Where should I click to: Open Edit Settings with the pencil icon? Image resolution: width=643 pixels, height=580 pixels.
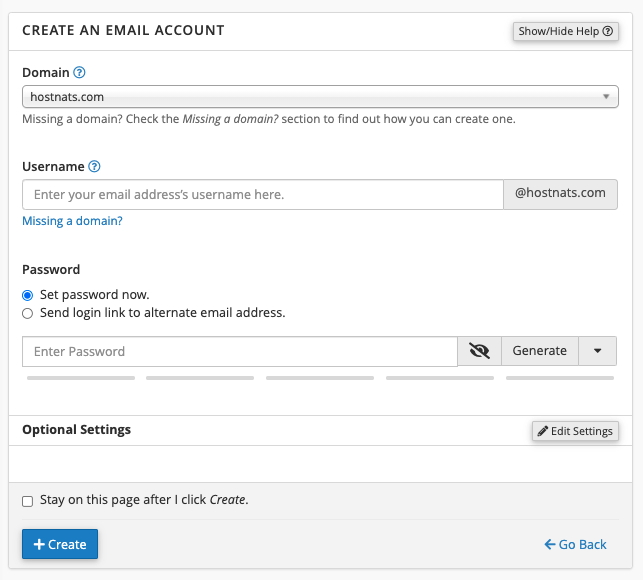[575, 431]
